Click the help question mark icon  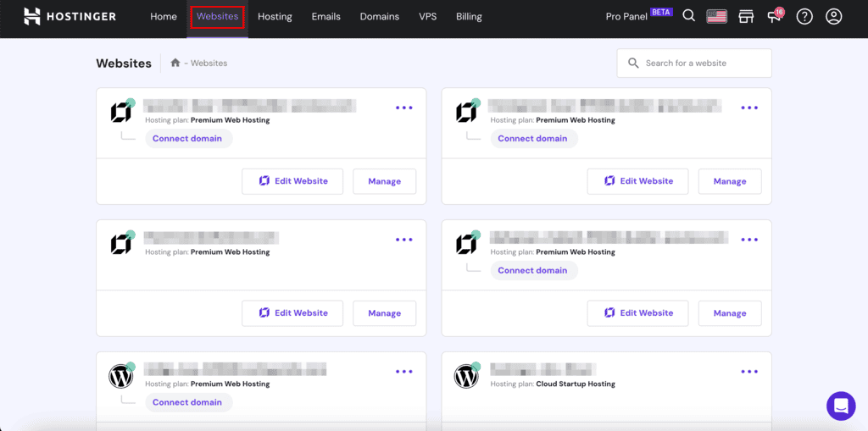point(804,16)
